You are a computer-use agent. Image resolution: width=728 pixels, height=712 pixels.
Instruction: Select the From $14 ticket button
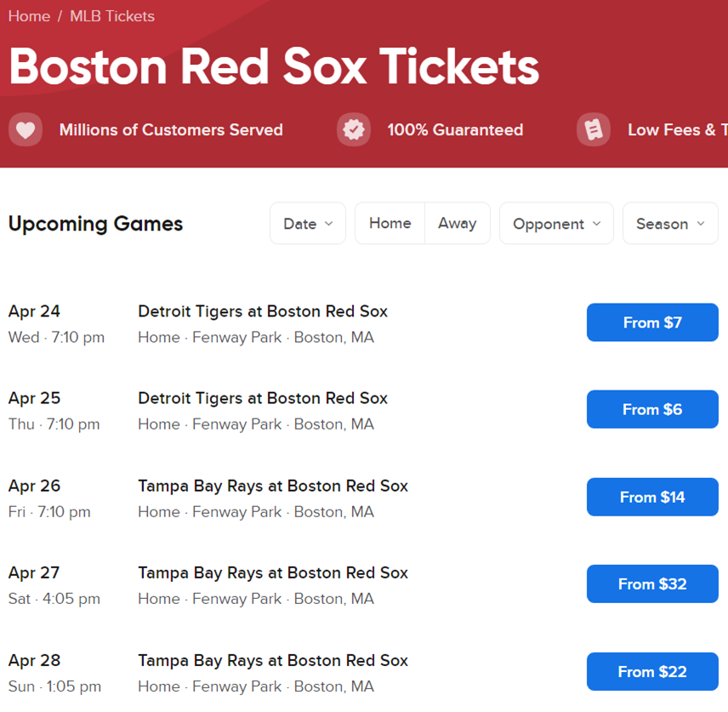pos(652,497)
